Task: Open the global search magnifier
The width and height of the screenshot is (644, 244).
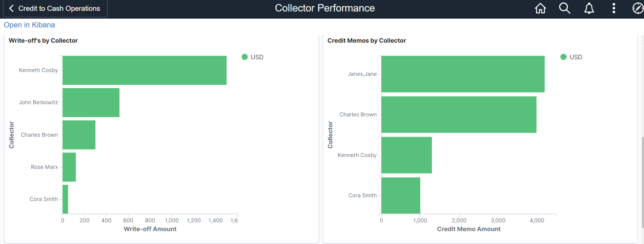Action: pos(564,8)
